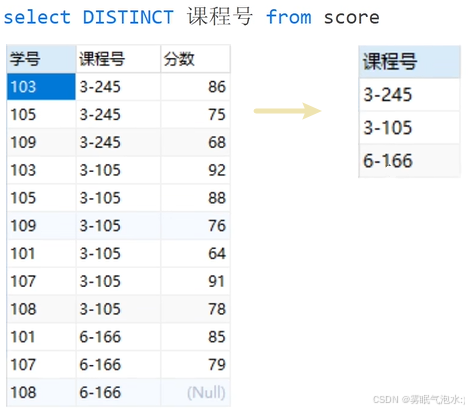Click the DISTINCT keyword in the query
469x411 pixels.
(128, 17)
